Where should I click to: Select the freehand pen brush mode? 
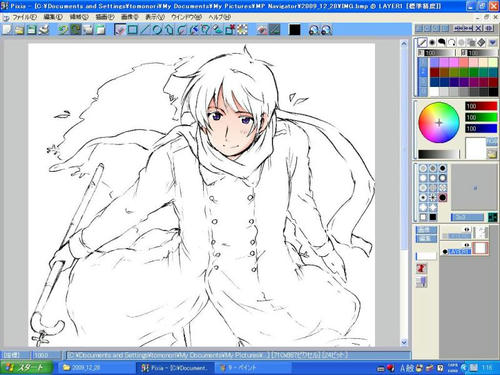click(422, 42)
